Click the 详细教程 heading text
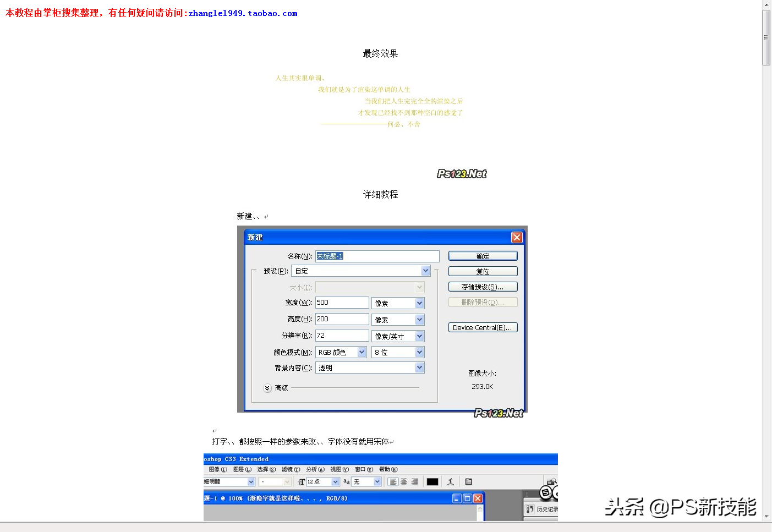 click(x=380, y=194)
